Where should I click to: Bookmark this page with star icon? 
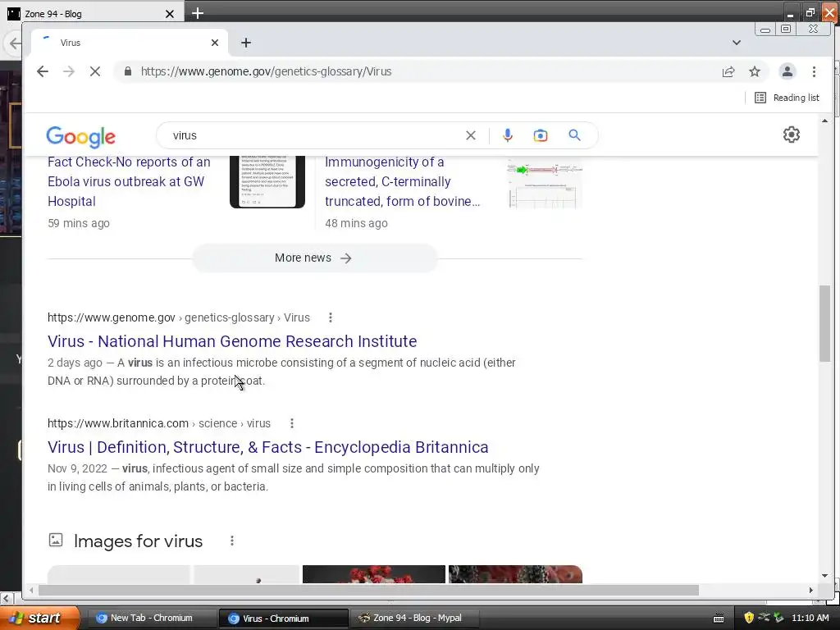pos(755,72)
